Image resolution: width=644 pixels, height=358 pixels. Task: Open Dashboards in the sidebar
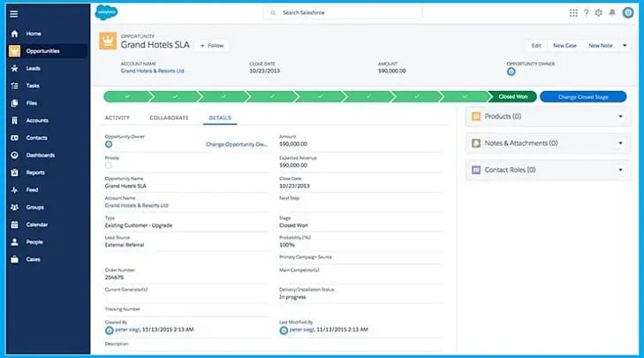click(41, 155)
